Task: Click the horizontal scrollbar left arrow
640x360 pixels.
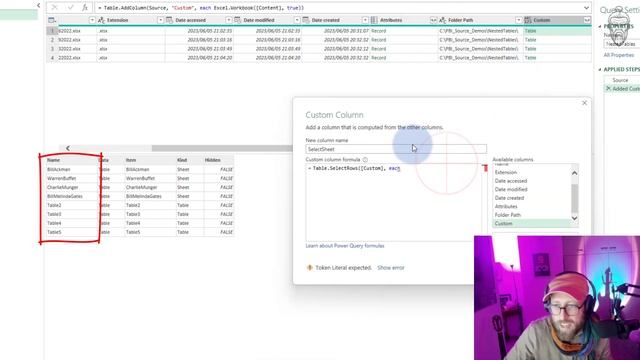Action: pyautogui.click(x=68, y=148)
